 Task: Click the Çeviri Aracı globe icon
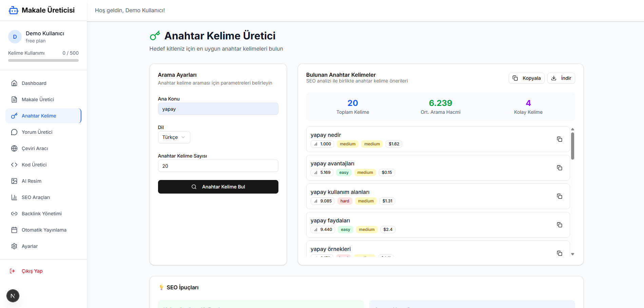(x=14, y=148)
